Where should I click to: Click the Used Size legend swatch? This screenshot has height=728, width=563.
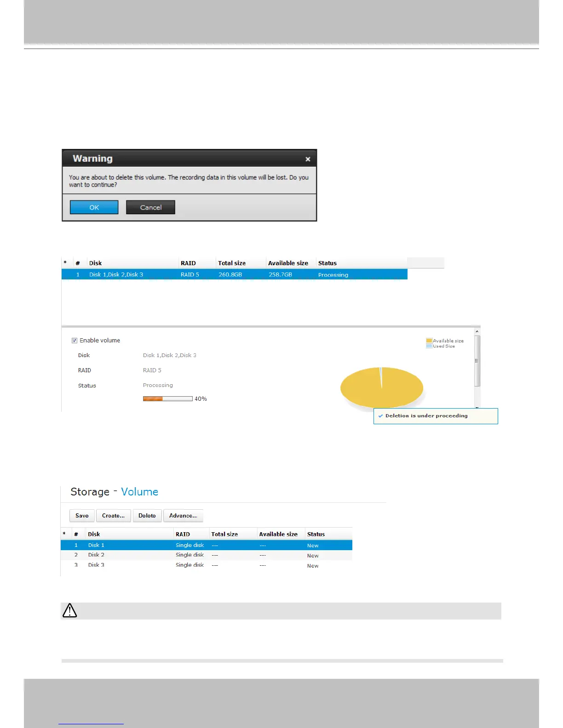point(429,346)
